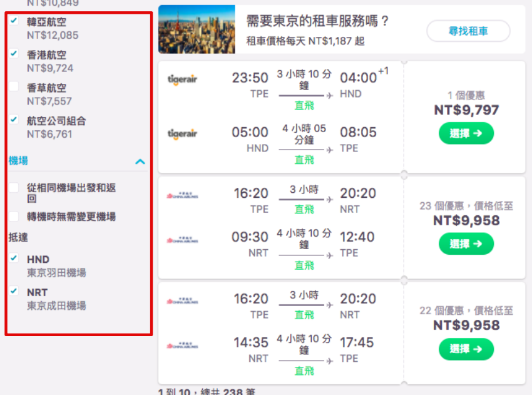Click the 12:40 TPE arrival time
Screen dimensions: 532x395
click(357, 237)
